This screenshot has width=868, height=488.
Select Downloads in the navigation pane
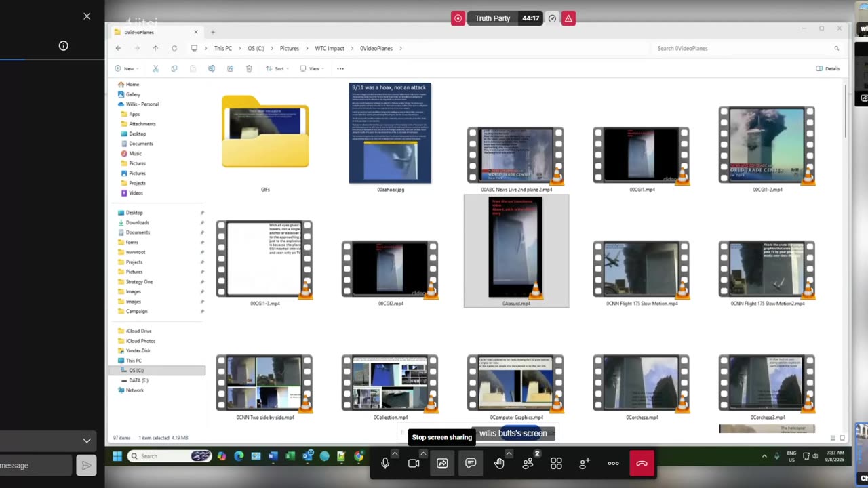click(137, 222)
